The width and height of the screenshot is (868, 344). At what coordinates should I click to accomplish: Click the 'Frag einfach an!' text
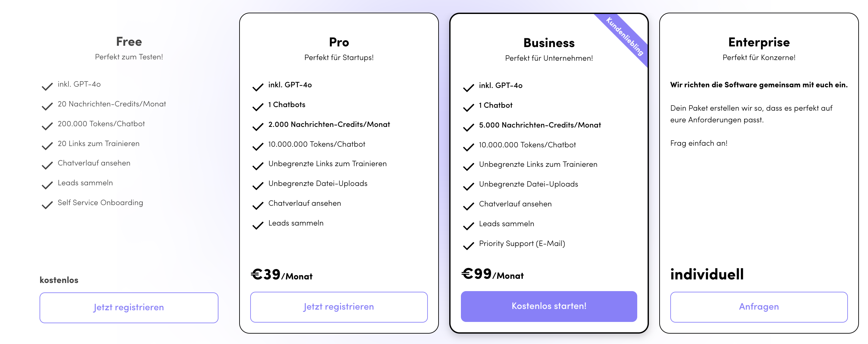pyautogui.click(x=698, y=143)
